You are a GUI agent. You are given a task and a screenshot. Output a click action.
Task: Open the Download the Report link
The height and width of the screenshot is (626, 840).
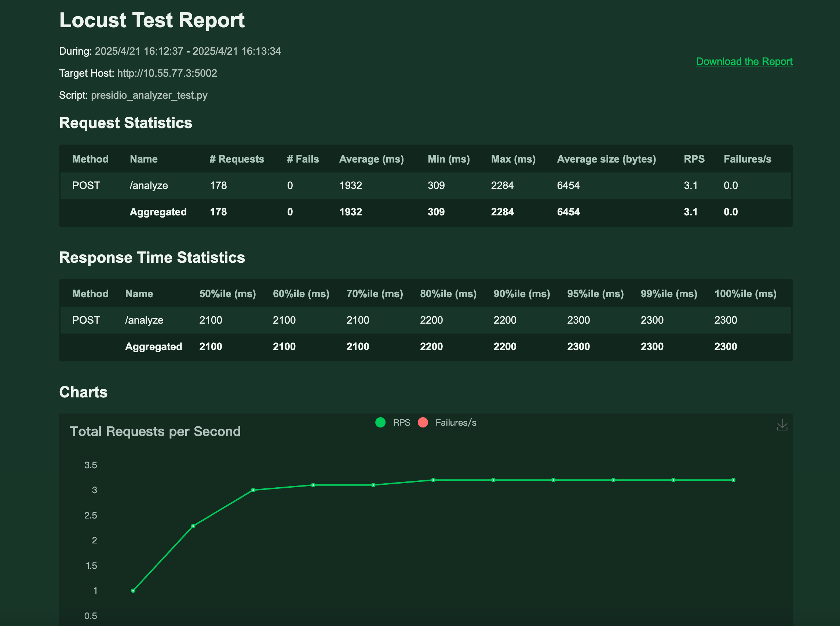pos(744,61)
